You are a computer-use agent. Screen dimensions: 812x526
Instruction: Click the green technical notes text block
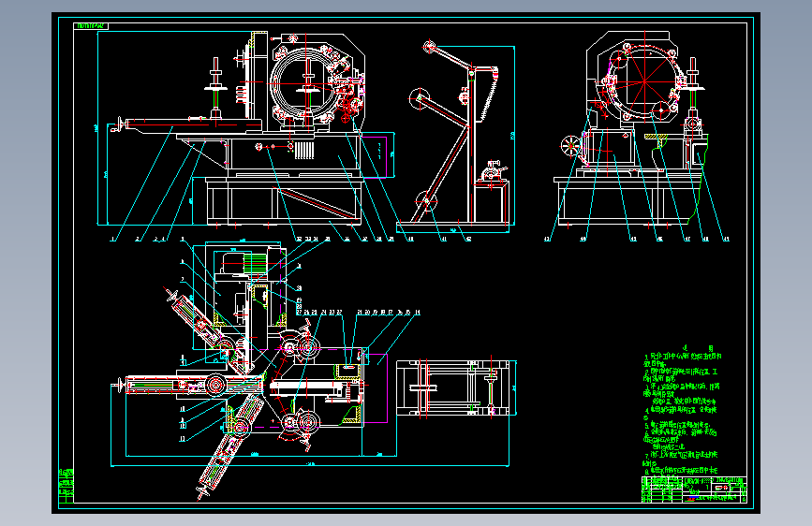[x=682, y=409]
